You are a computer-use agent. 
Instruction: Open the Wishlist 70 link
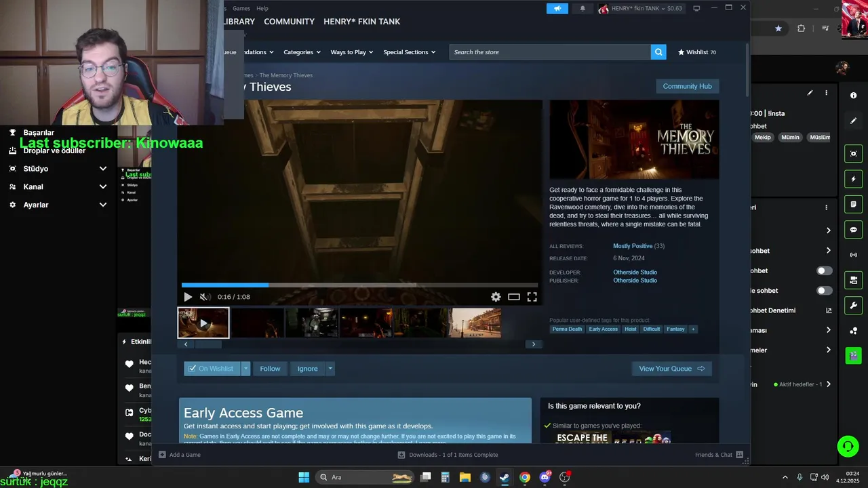coord(696,52)
